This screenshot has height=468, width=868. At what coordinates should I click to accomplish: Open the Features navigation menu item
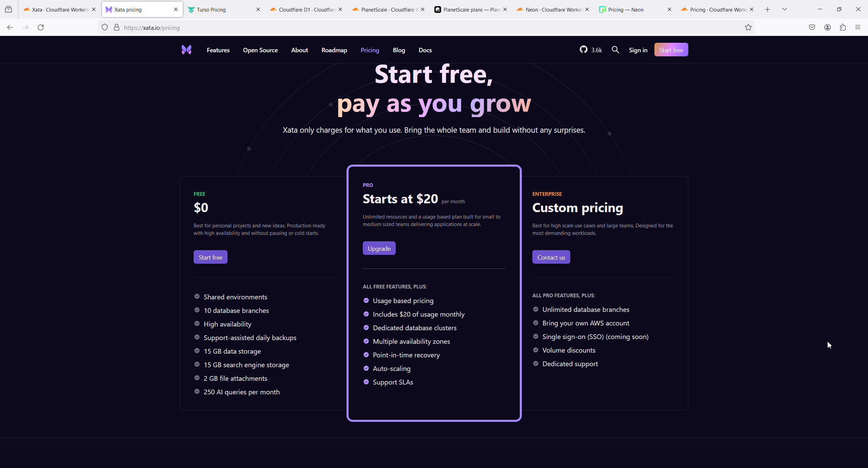[x=218, y=50]
